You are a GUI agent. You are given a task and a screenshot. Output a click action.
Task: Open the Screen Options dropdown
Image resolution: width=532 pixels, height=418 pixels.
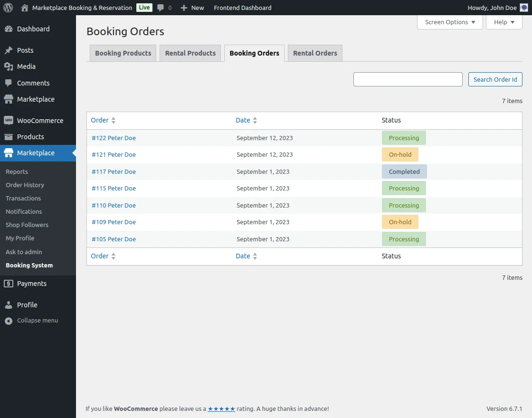click(449, 22)
